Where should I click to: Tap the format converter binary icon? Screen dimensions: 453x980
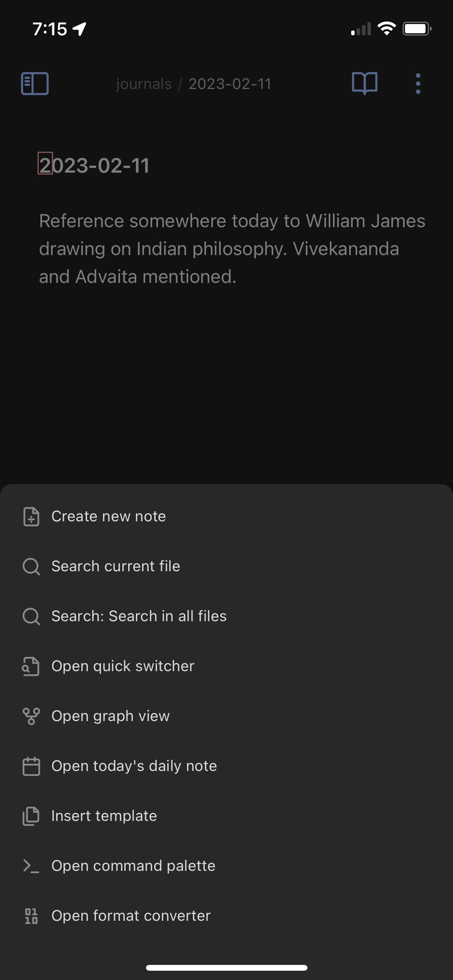pyautogui.click(x=31, y=916)
